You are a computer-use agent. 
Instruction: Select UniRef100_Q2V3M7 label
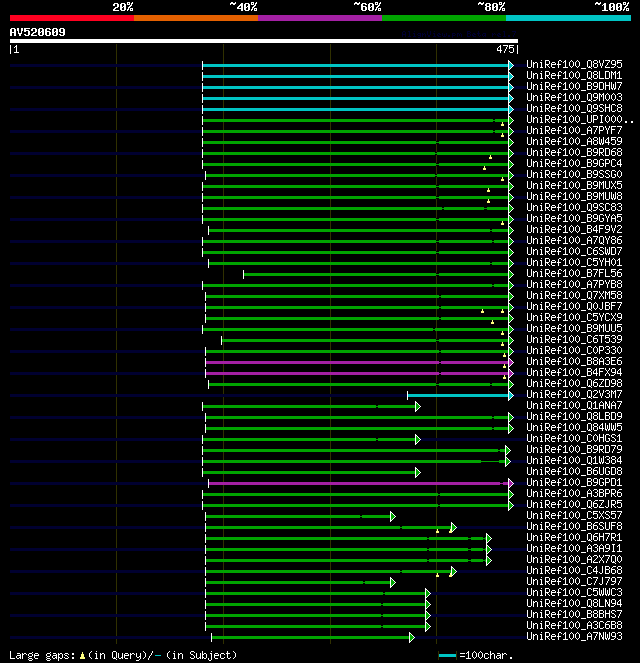coord(574,394)
